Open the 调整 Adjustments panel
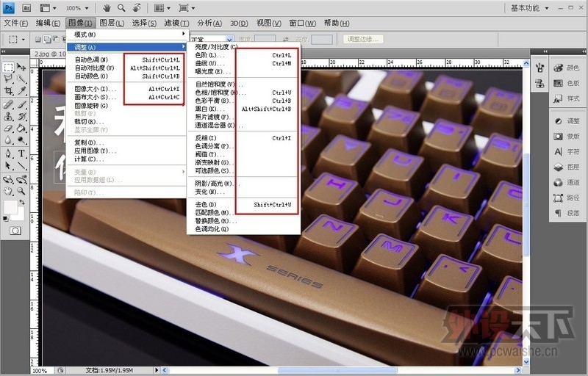 click(x=567, y=121)
